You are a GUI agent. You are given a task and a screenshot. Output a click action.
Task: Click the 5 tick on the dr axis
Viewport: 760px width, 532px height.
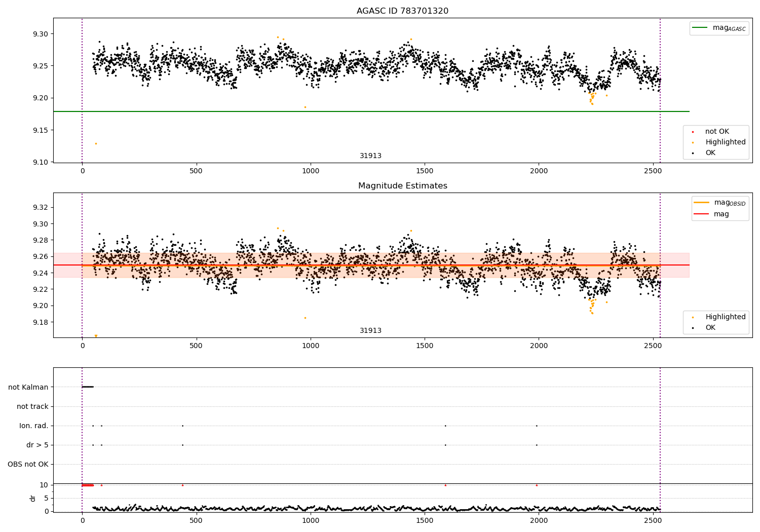pos(47,498)
